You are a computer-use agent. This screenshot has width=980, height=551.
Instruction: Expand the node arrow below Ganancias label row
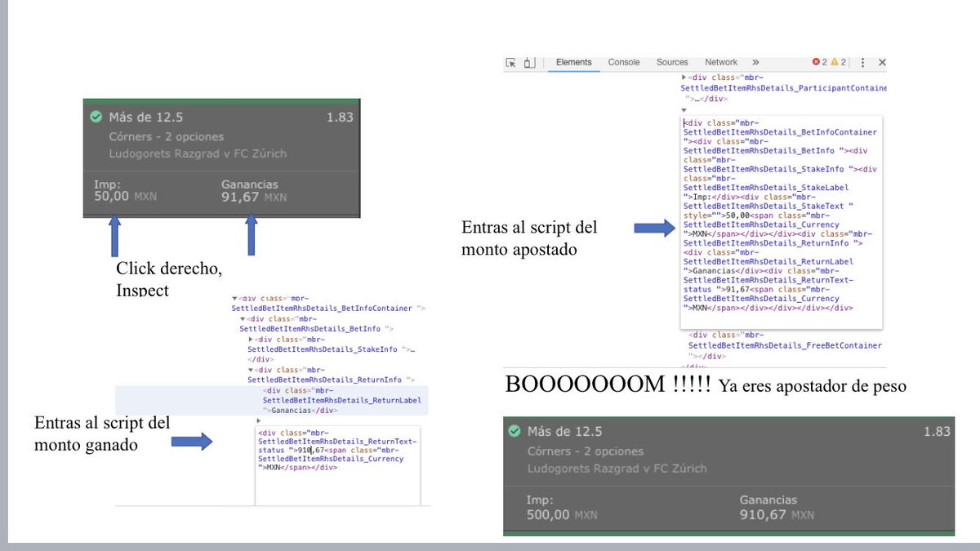click(259, 420)
